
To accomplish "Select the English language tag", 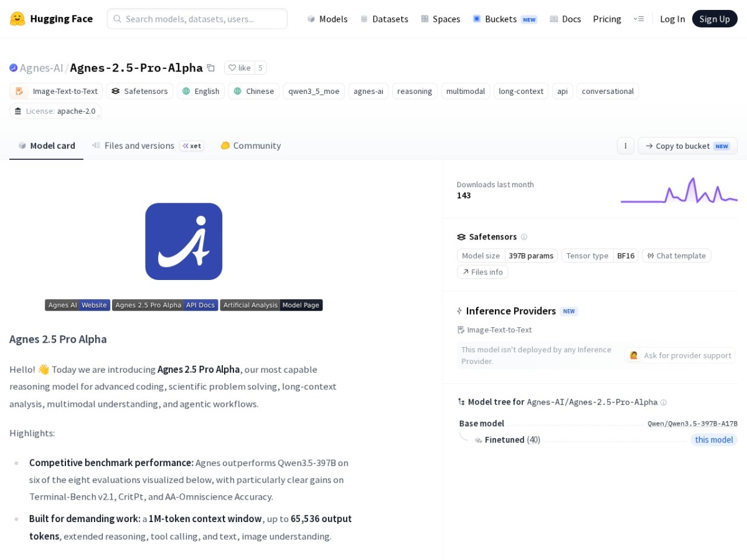I will (200, 91).
